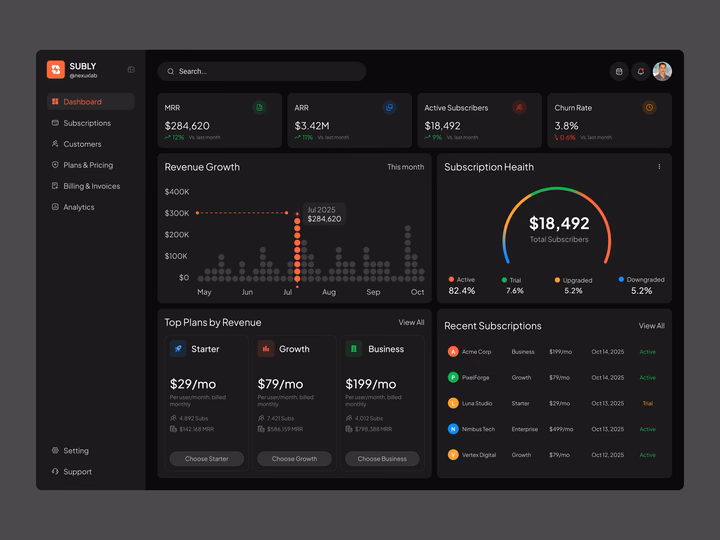View all Recent Subscriptions

(x=652, y=326)
